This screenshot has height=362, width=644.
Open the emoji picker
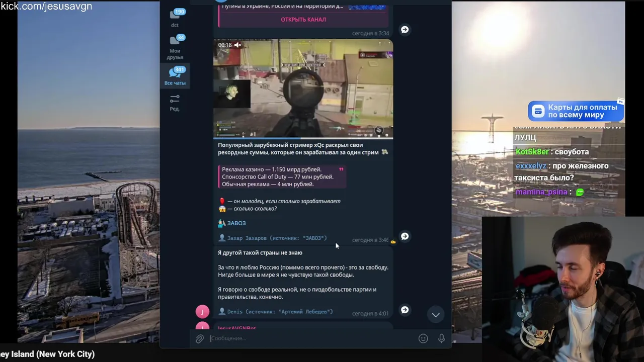point(423,339)
